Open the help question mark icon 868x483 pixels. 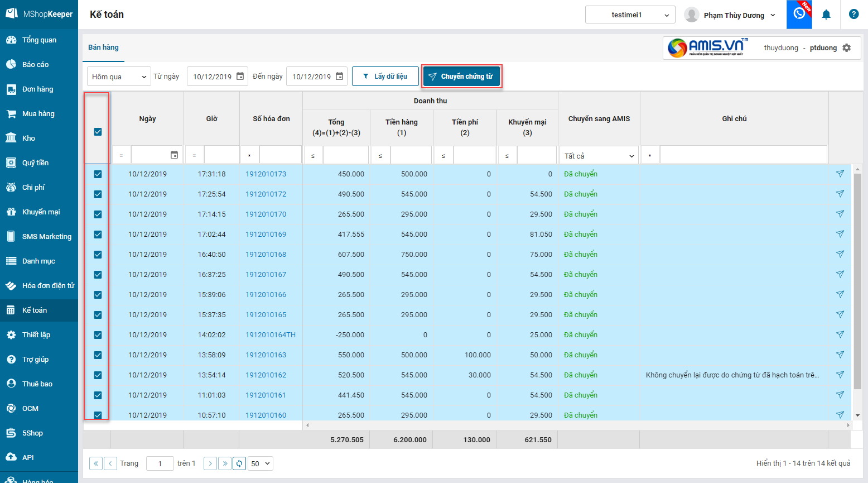click(853, 15)
